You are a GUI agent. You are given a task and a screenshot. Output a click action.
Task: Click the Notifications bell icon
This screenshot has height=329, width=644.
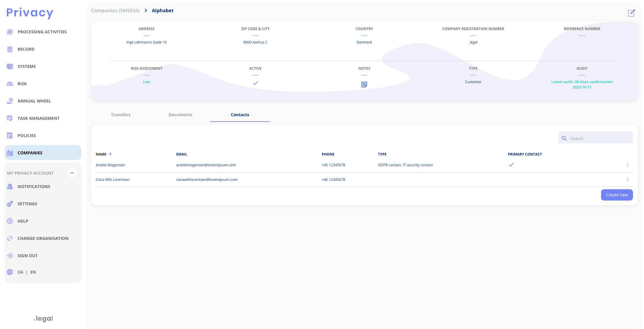[x=10, y=187]
